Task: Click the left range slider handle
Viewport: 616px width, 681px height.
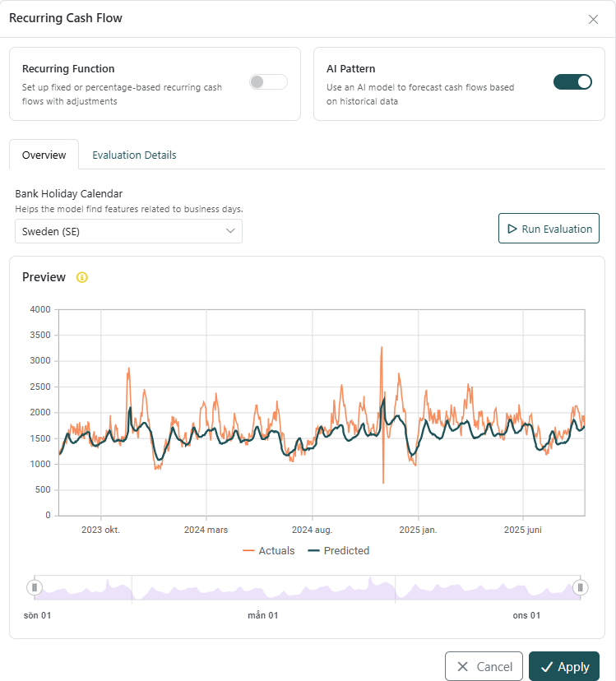Action: [x=35, y=587]
